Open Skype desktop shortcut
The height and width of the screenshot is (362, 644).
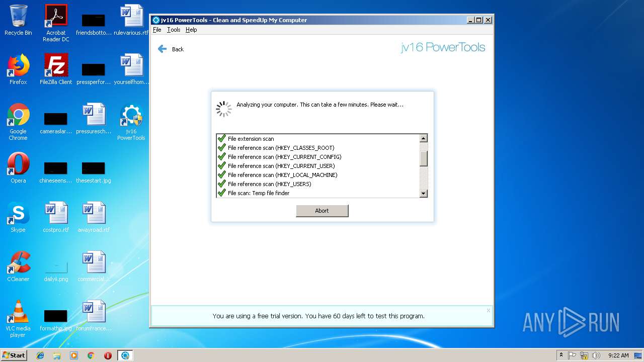tap(18, 217)
